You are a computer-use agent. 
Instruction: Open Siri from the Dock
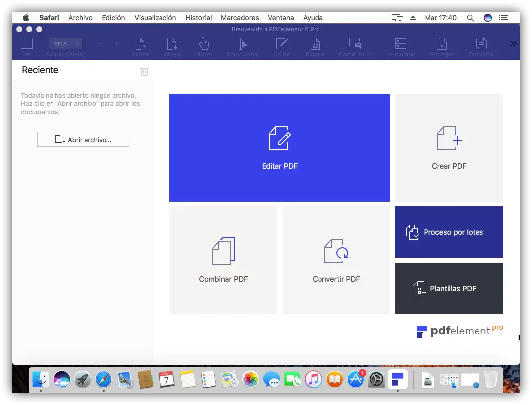pyautogui.click(x=62, y=379)
